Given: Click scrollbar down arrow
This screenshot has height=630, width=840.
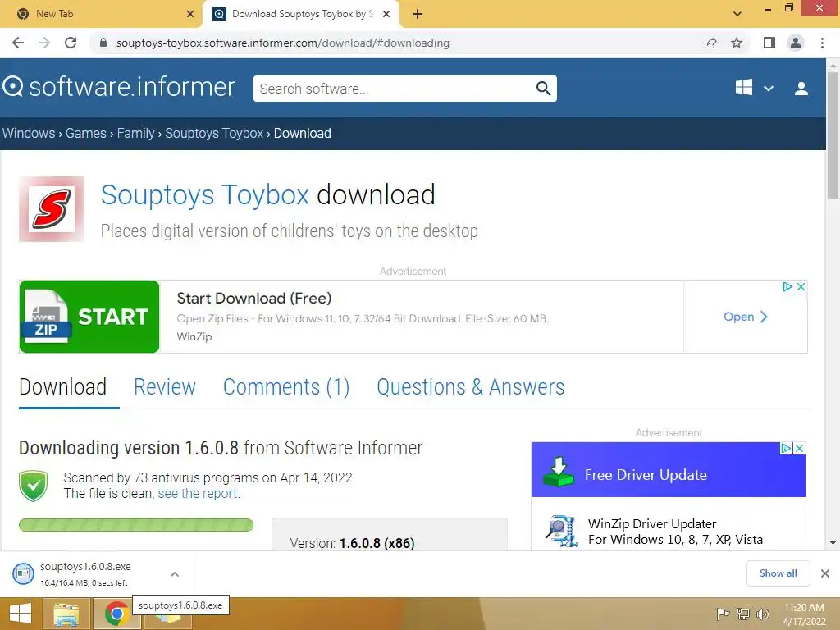Looking at the screenshot, I should [833, 543].
